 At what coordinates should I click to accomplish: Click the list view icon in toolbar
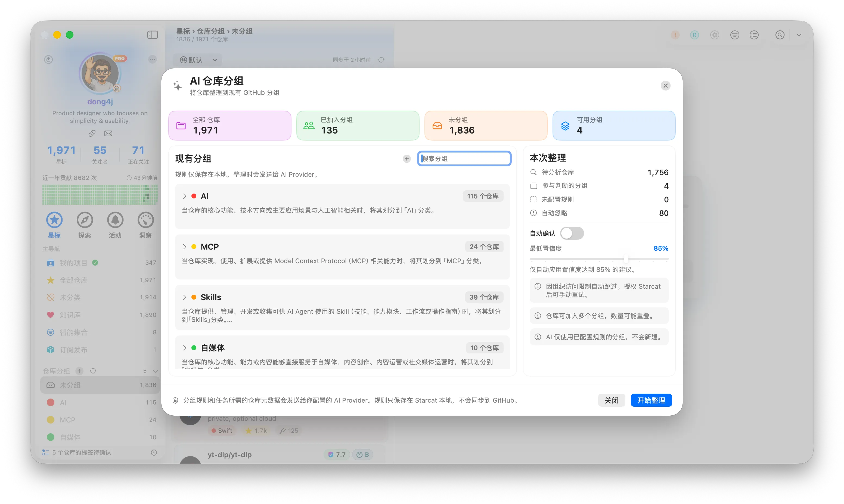click(754, 35)
